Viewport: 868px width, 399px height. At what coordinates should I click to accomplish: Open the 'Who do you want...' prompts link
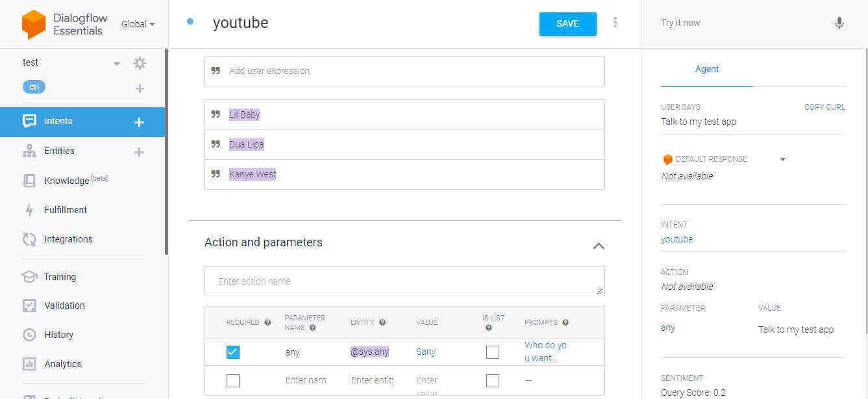[545, 352]
